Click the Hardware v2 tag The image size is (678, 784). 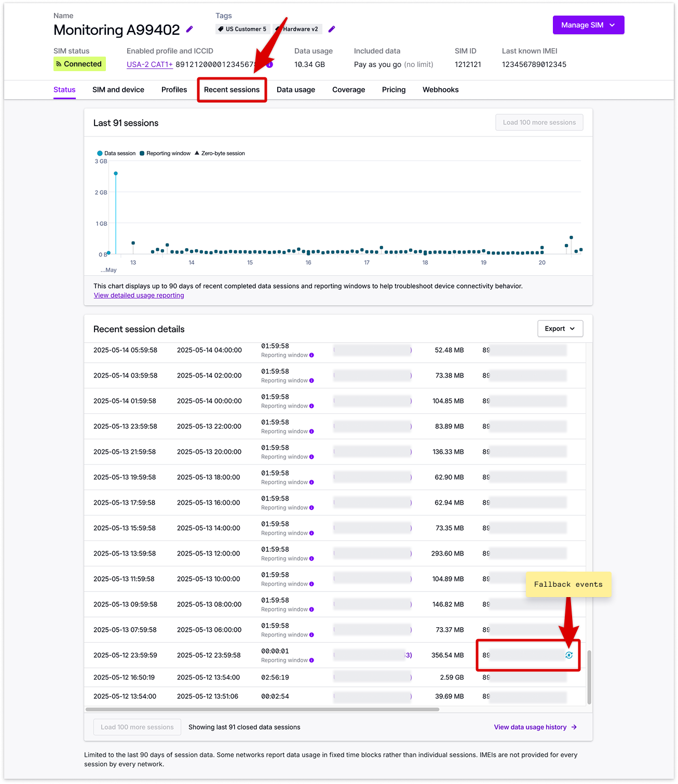(298, 29)
